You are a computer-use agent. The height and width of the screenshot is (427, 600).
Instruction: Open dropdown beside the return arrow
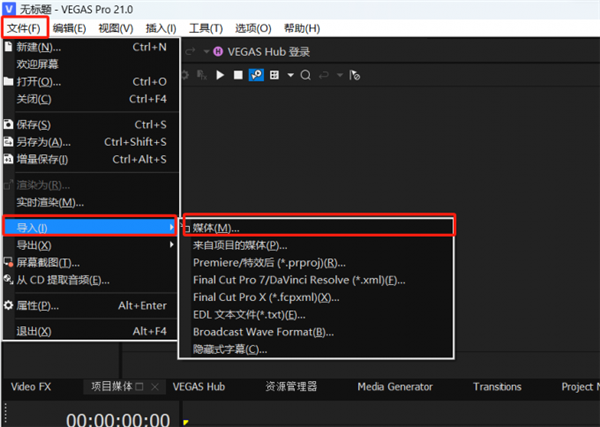(x=340, y=75)
